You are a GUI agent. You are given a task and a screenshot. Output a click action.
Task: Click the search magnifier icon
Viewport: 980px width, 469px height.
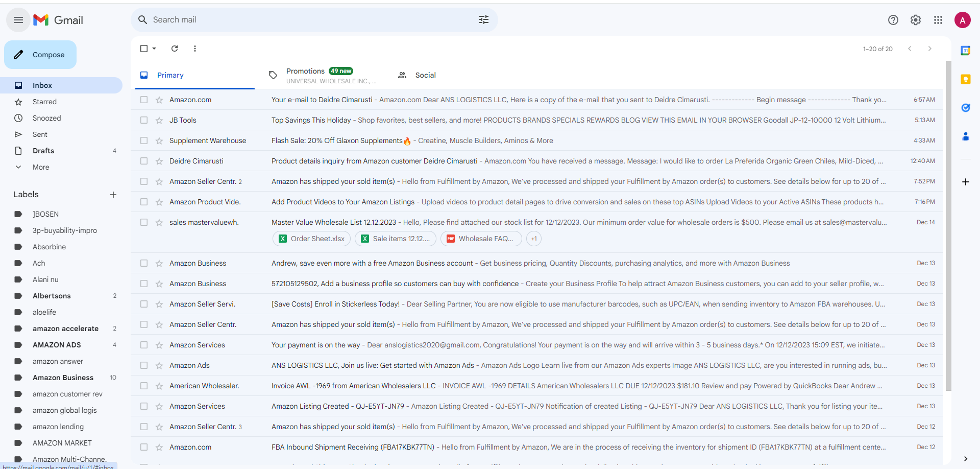click(x=143, y=19)
